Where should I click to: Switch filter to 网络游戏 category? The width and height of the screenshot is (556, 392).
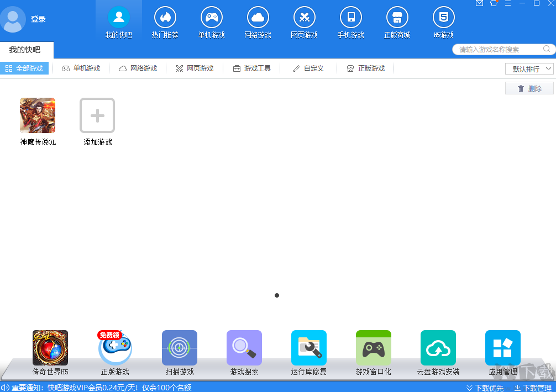click(137, 68)
